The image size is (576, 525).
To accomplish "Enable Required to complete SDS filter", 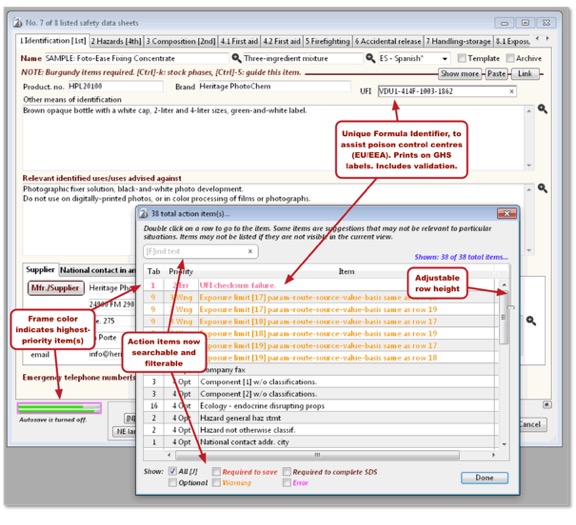I will click(287, 471).
